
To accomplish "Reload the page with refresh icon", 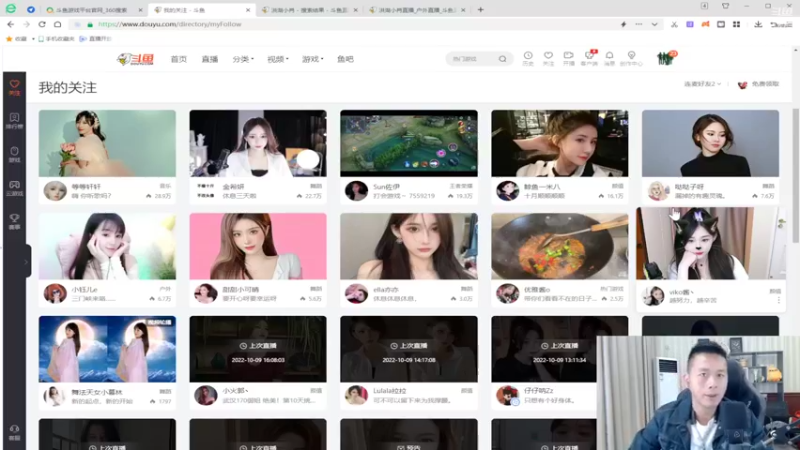I will pos(42,24).
